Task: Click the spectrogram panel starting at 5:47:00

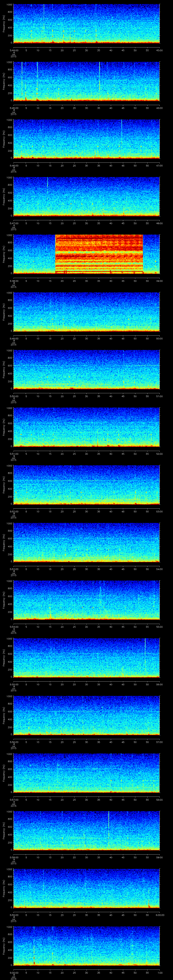Action: coord(86,196)
